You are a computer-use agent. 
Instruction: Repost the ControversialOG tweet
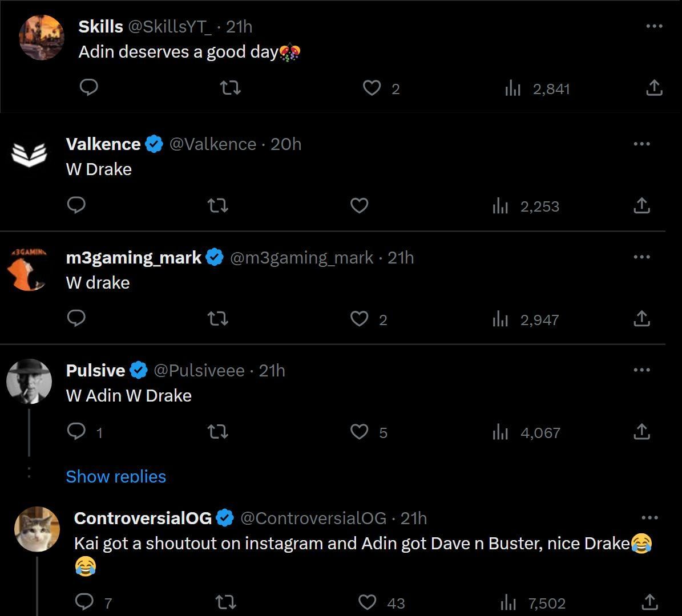[227, 601]
